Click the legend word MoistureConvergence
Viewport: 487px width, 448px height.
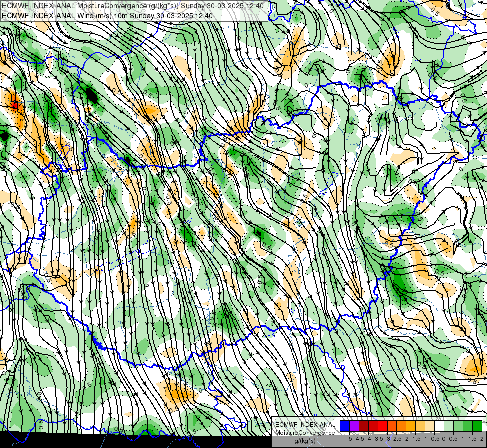pyautogui.click(x=305, y=433)
